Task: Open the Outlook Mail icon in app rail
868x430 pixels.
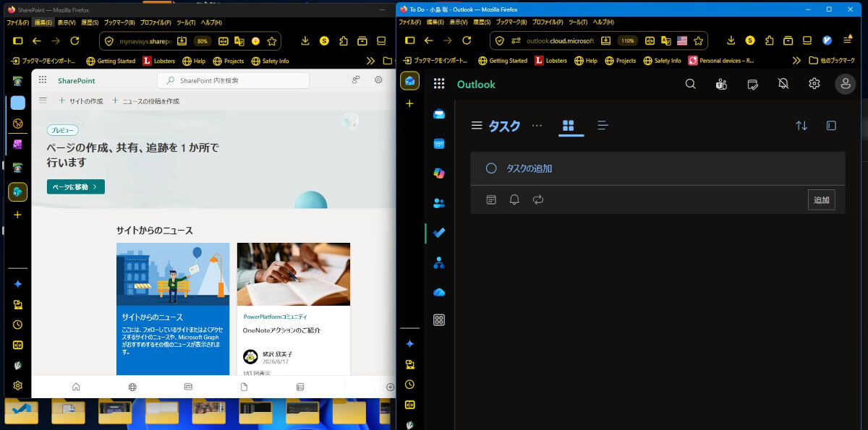Action: click(439, 113)
